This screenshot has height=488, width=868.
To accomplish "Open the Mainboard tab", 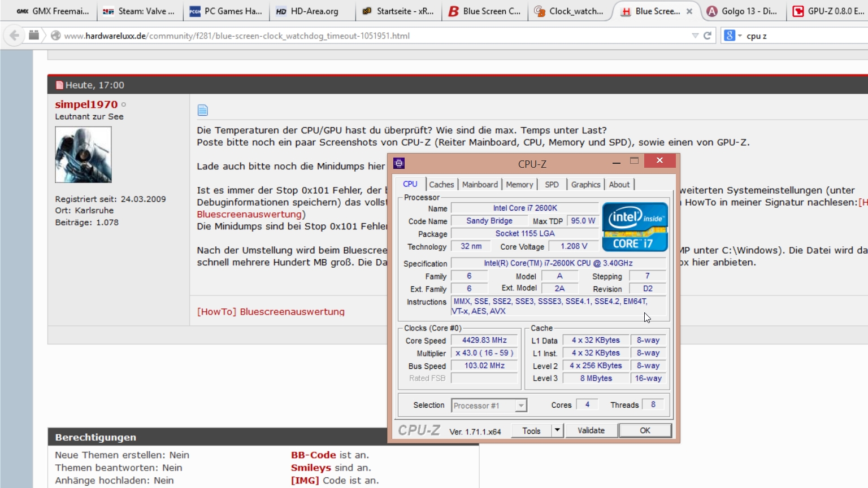I will (x=480, y=185).
